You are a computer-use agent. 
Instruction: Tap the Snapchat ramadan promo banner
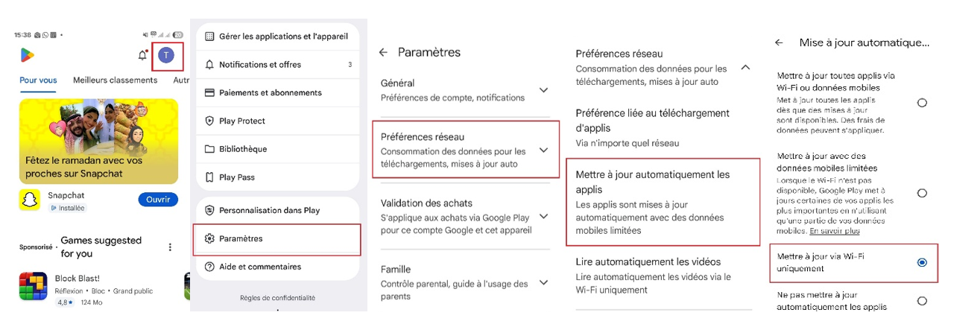click(98, 142)
